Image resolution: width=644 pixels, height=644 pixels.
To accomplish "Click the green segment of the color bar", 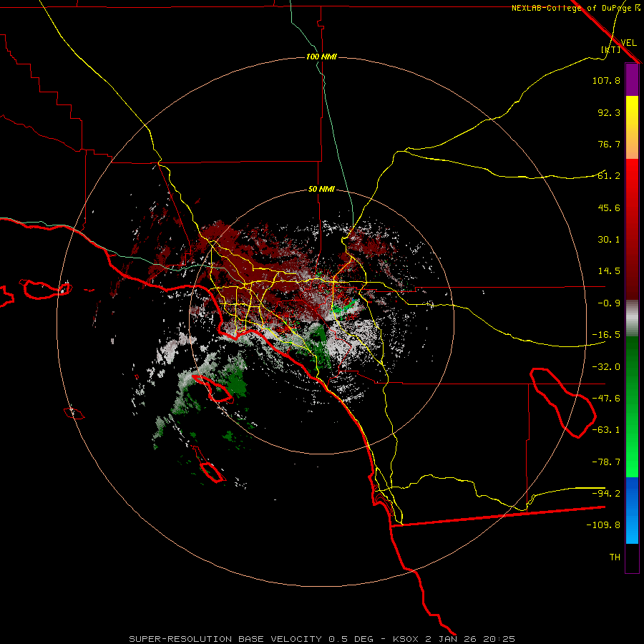I will [632, 406].
